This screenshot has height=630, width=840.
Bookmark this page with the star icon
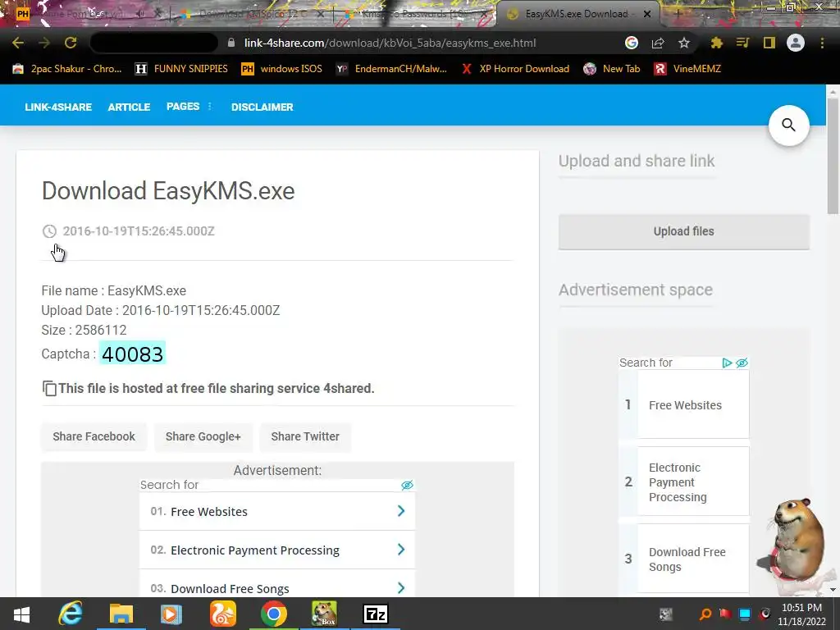(x=684, y=43)
